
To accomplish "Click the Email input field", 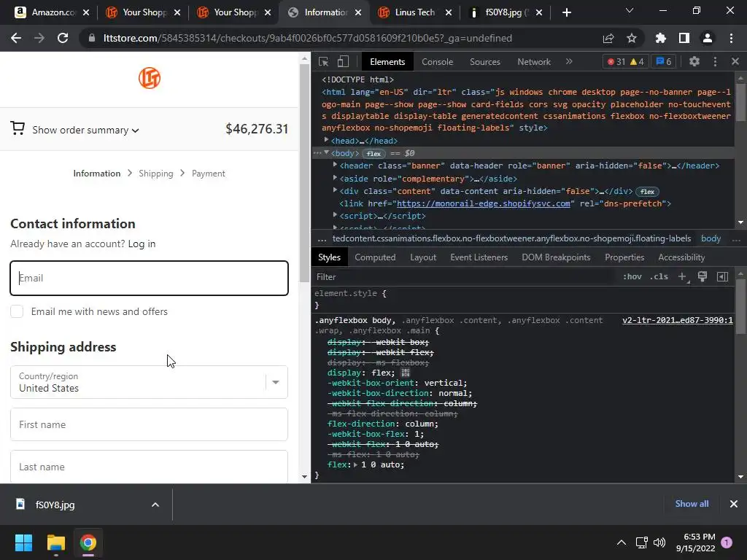I will pyautogui.click(x=149, y=278).
